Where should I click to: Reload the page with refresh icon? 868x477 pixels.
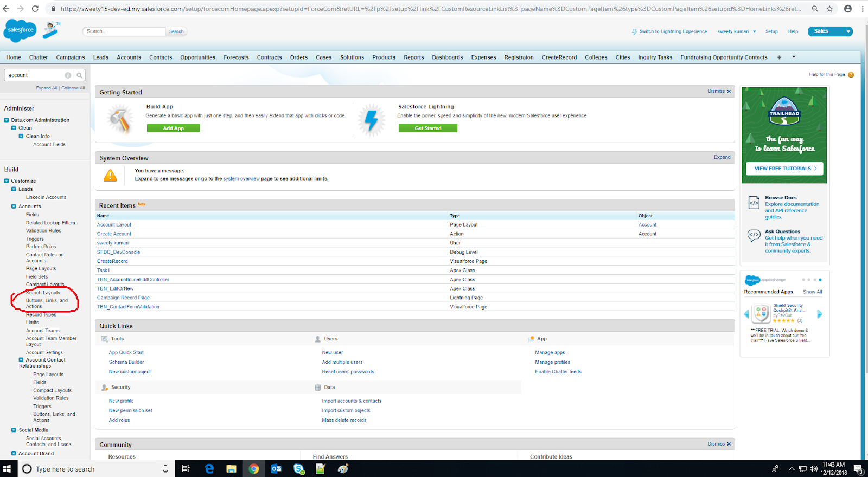click(x=35, y=9)
